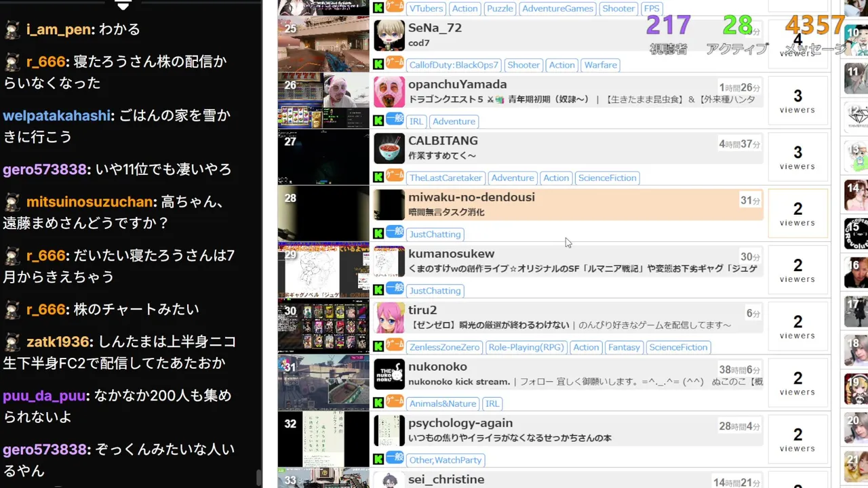The width and height of the screenshot is (868, 488).
Task: Open JustChatting tag under miwaku-no-dendousi
Action: point(435,234)
